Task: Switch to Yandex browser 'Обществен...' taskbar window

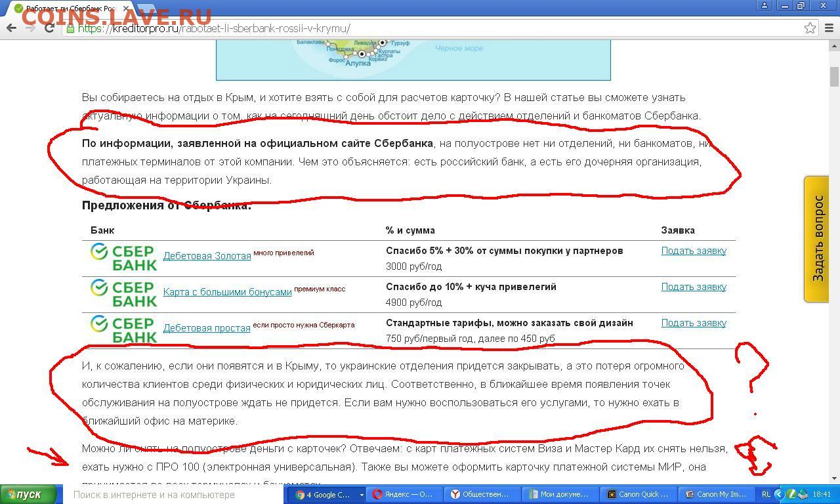Action: coord(484,495)
